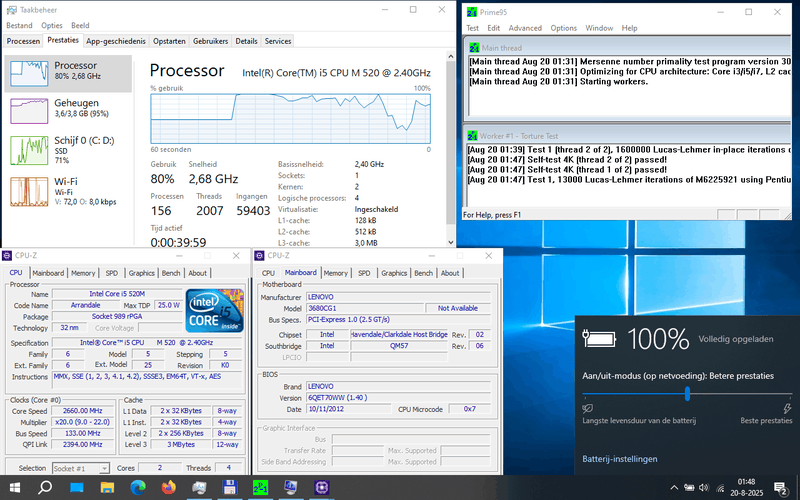Click battery saver leaf icon
This screenshot has height=500, width=800.
pos(587,408)
